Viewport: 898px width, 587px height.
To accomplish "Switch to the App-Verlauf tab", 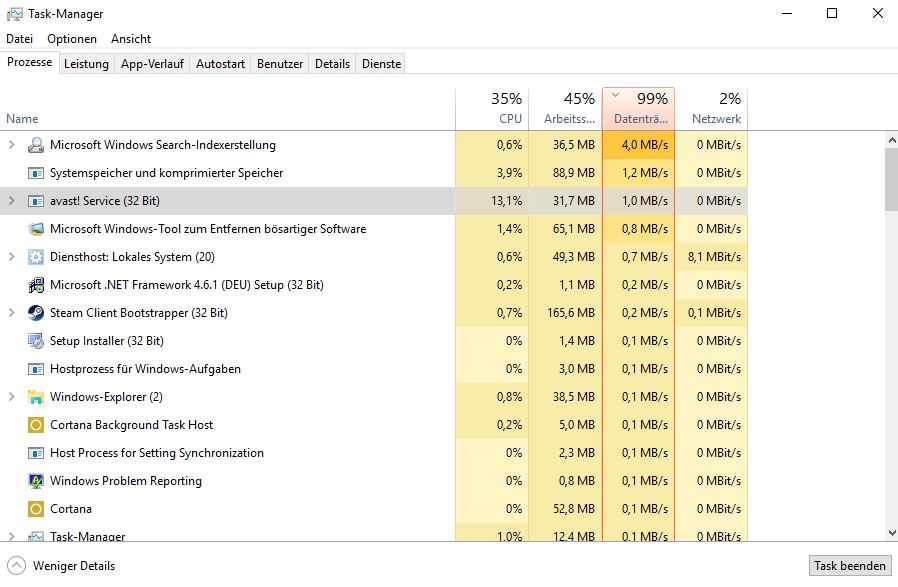I will click(152, 64).
